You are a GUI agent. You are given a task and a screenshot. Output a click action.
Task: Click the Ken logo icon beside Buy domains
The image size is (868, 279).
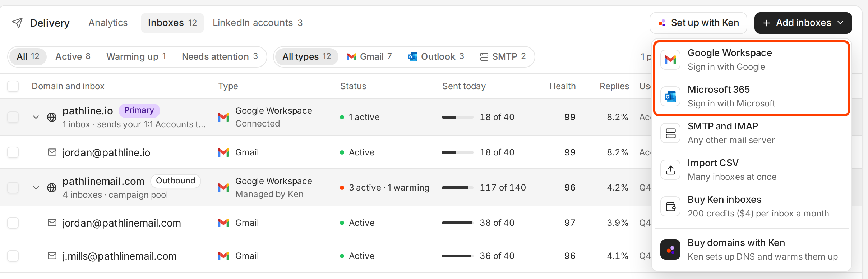point(670,250)
